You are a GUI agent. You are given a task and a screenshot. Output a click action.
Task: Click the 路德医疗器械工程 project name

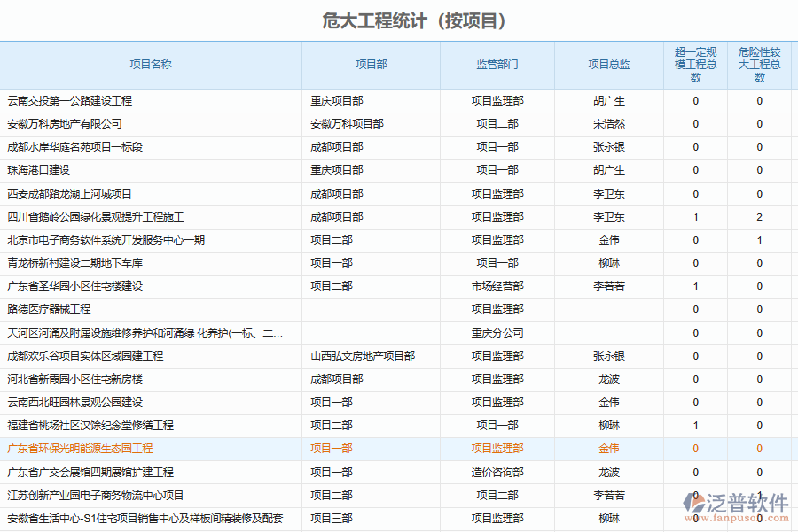click(x=50, y=309)
